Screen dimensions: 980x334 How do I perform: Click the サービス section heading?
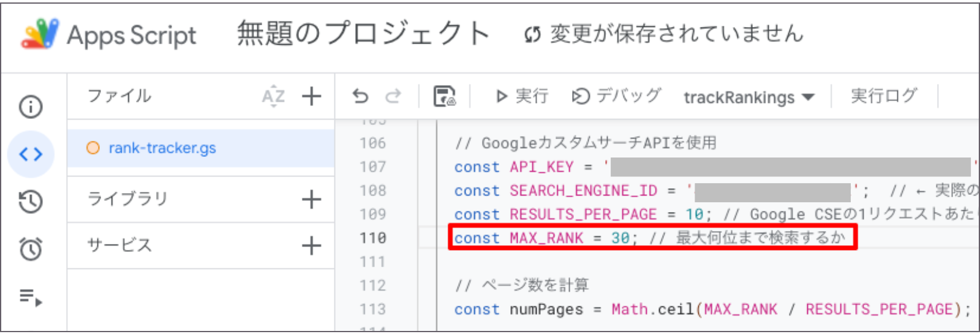(x=119, y=246)
